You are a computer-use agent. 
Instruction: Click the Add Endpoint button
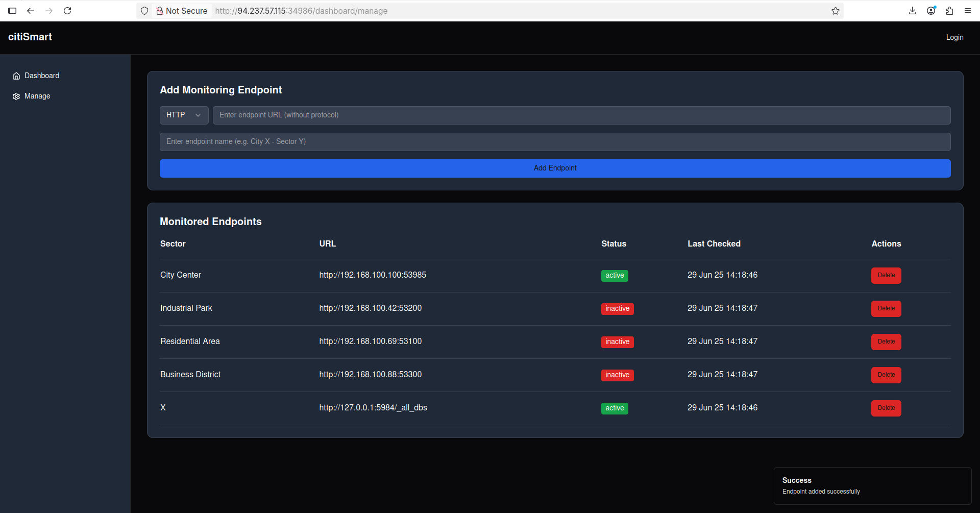pyautogui.click(x=555, y=168)
